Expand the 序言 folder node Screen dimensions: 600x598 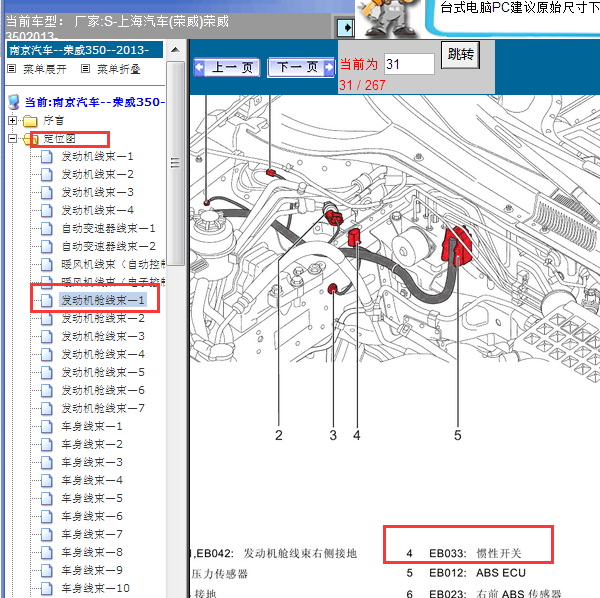pyautogui.click(x=13, y=120)
